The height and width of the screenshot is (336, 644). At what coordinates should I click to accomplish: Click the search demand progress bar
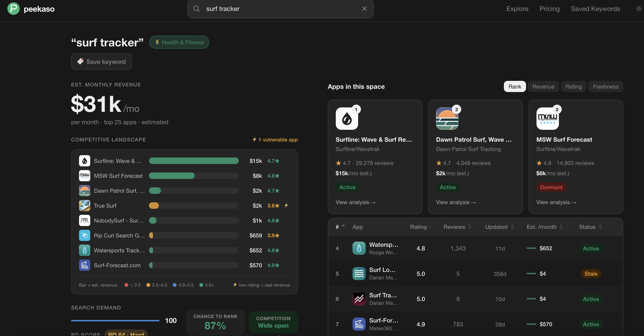(115, 320)
